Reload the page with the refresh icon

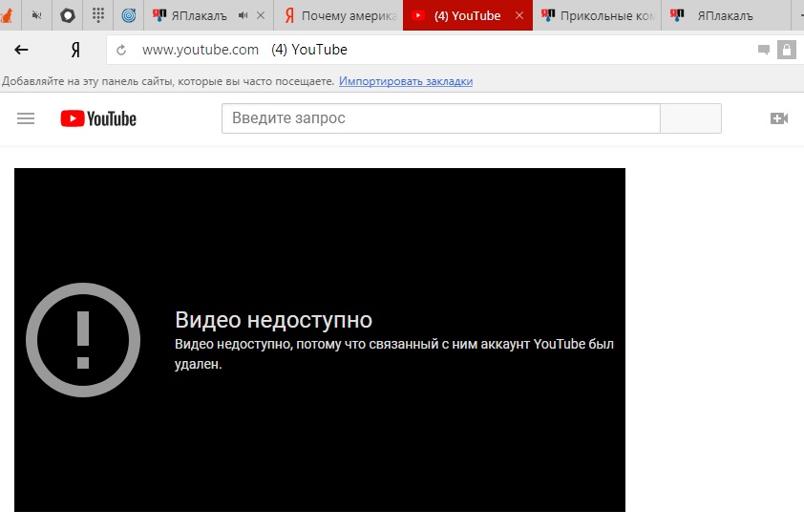(121, 50)
